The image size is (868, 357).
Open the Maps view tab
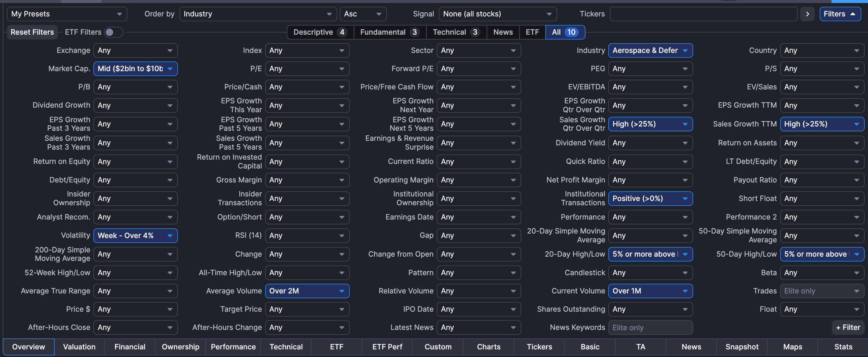pyautogui.click(x=792, y=347)
